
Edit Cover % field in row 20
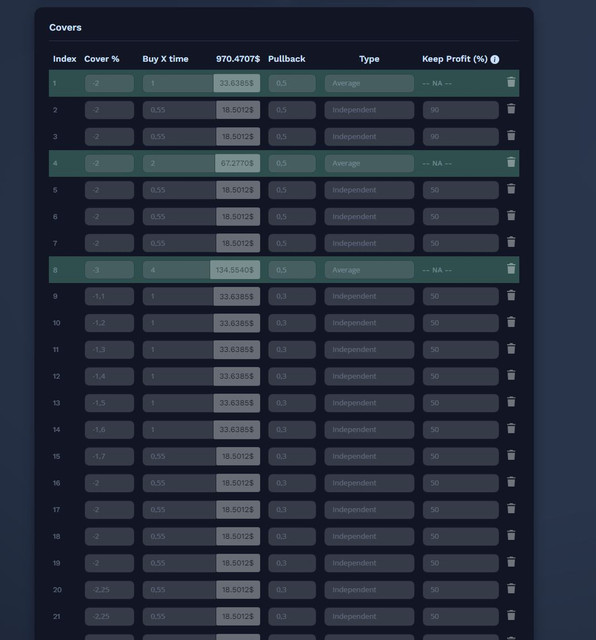tap(109, 590)
